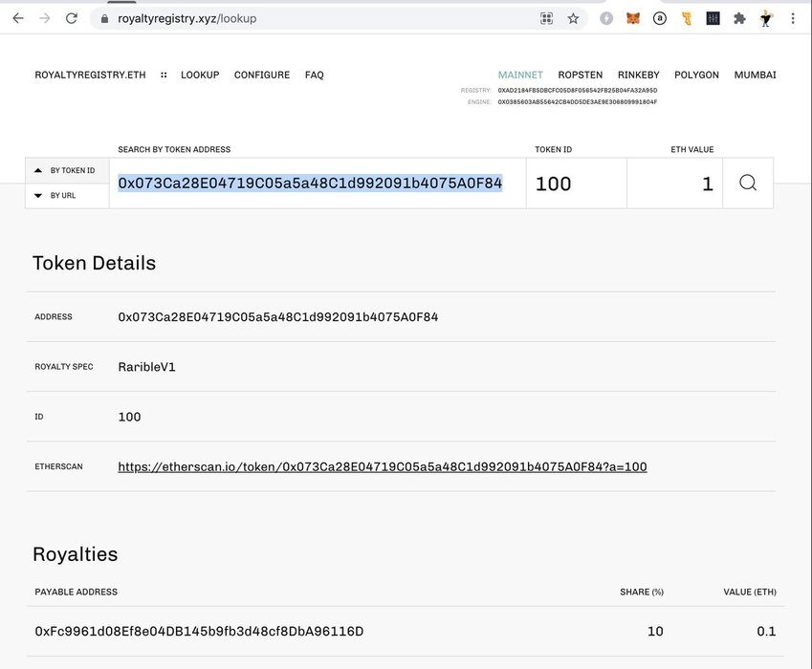Select the RINKEBY network
The height and width of the screenshot is (669, 812).
pyautogui.click(x=639, y=75)
